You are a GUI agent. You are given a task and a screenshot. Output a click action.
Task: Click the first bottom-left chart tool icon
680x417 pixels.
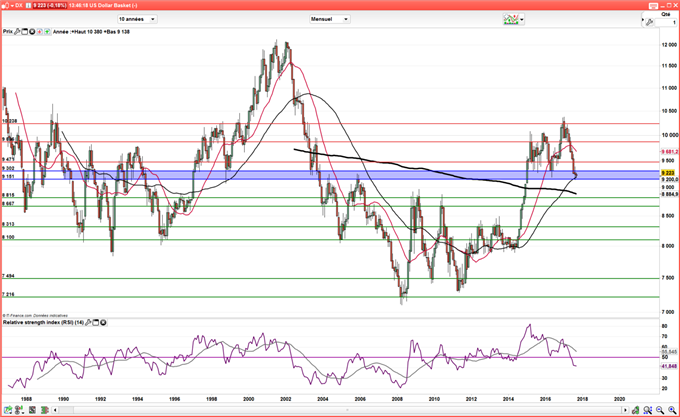(7, 410)
